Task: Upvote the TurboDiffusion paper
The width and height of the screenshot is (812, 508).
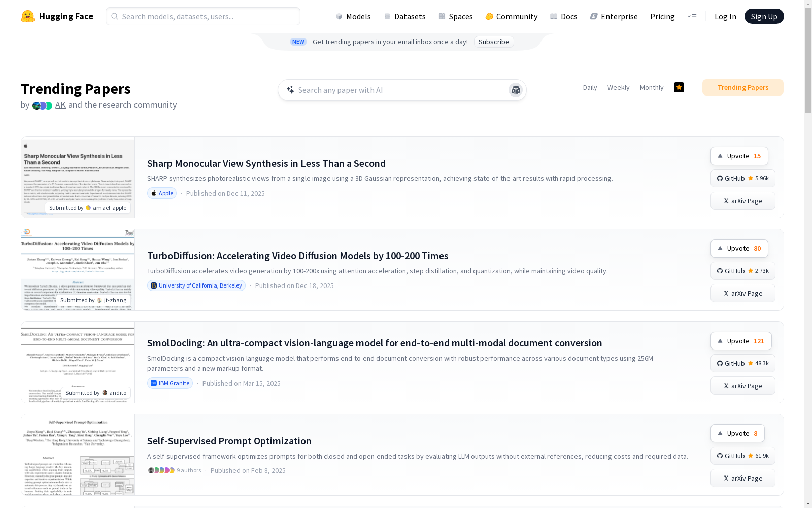Action: (739, 248)
